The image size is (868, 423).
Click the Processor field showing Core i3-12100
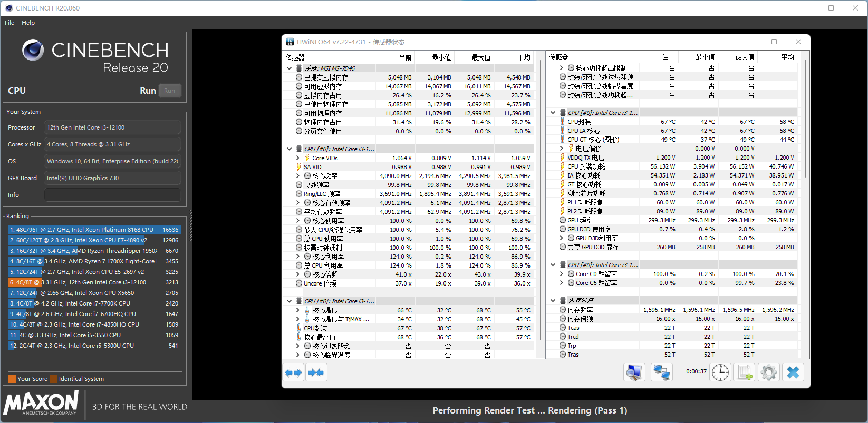click(112, 127)
